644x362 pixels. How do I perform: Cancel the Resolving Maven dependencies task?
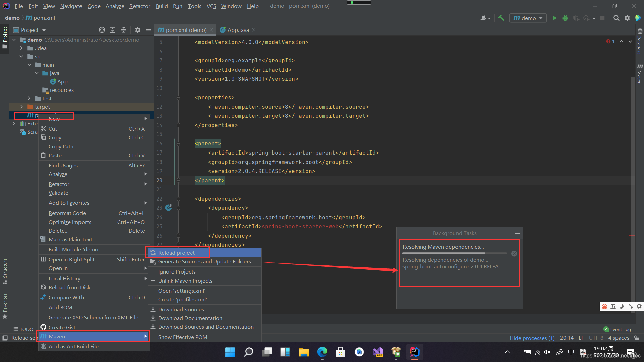514,254
